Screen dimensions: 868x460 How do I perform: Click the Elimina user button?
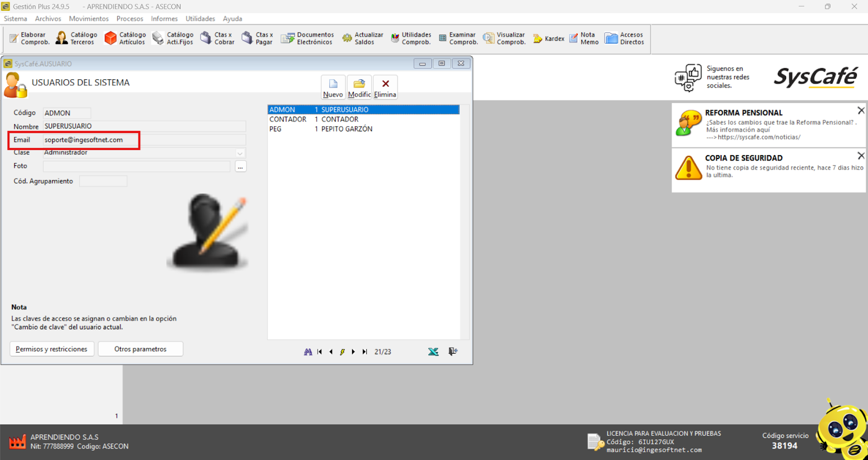coord(385,87)
